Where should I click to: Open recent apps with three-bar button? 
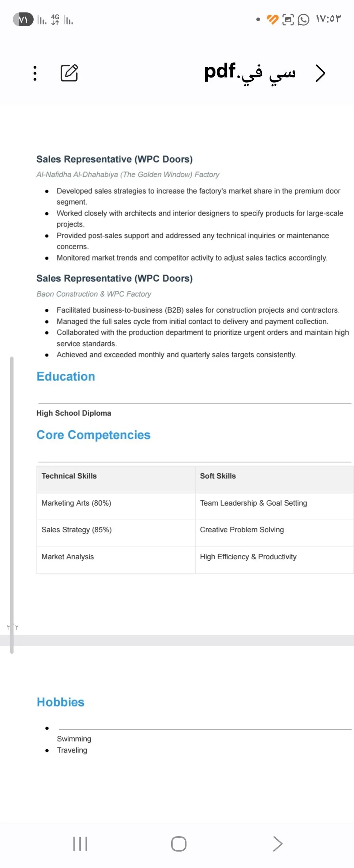[80, 844]
